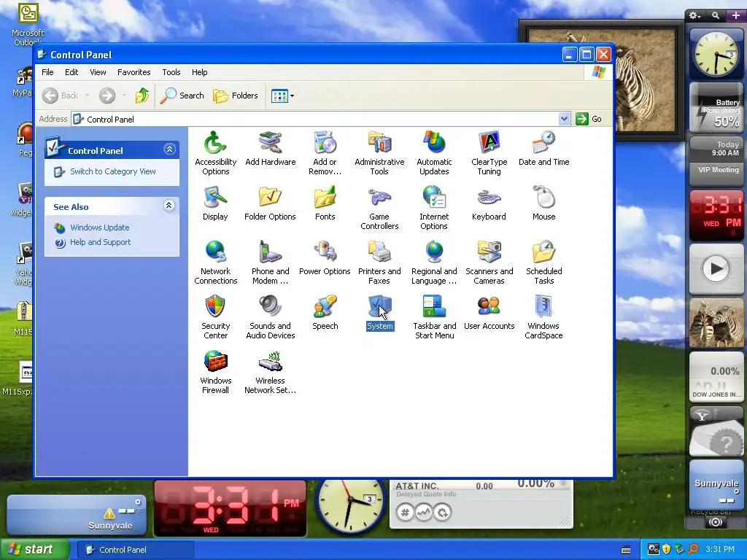The height and width of the screenshot is (560, 747).
Task: Click the Go button beside address bar
Action: (x=589, y=119)
